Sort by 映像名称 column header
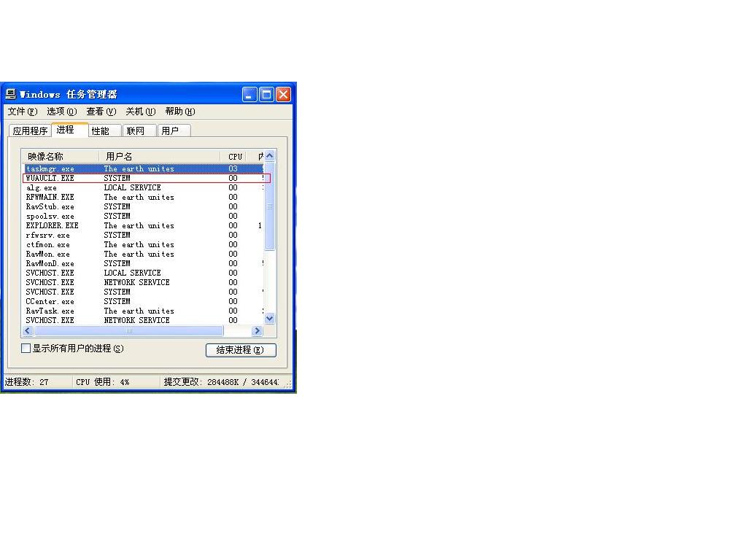The width and height of the screenshot is (747, 560). click(60, 156)
